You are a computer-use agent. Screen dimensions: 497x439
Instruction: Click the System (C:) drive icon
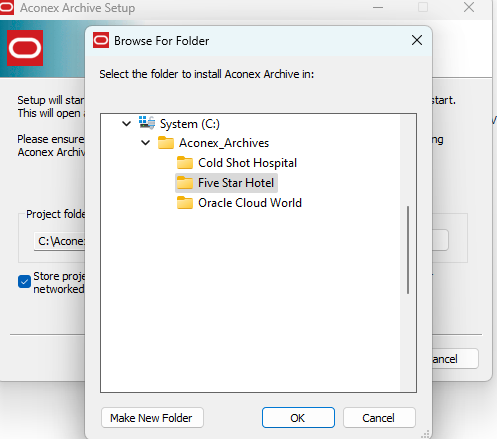tap(147, 123)
